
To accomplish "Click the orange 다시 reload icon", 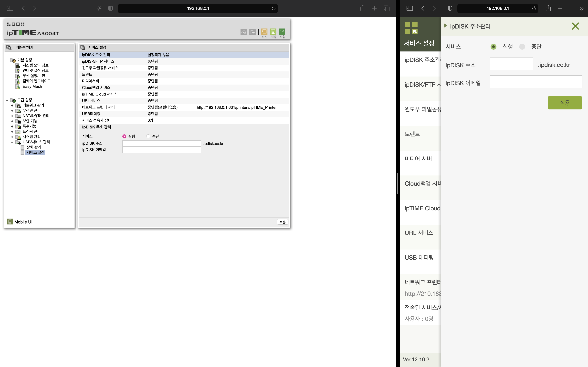I will coord(264,32).
